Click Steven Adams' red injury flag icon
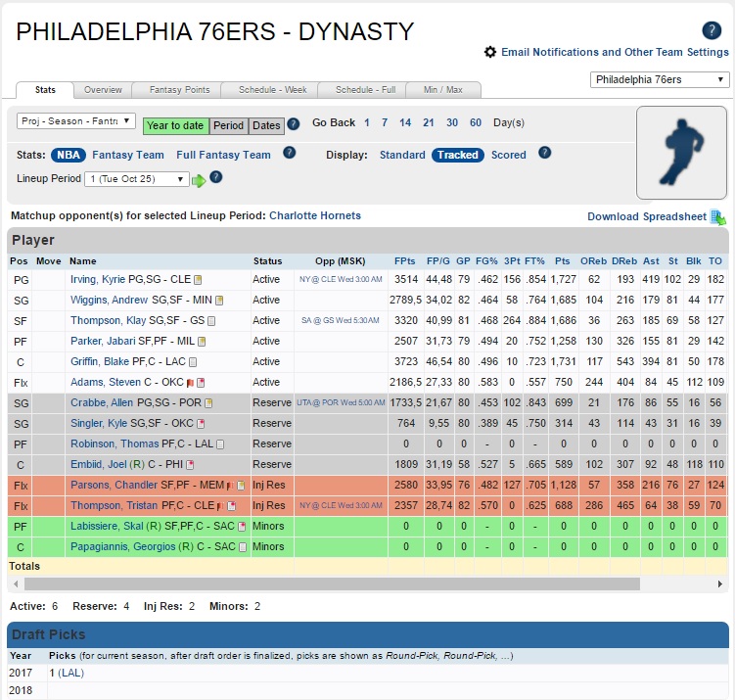The image size is (735, 700). click(x=190, y=383)
